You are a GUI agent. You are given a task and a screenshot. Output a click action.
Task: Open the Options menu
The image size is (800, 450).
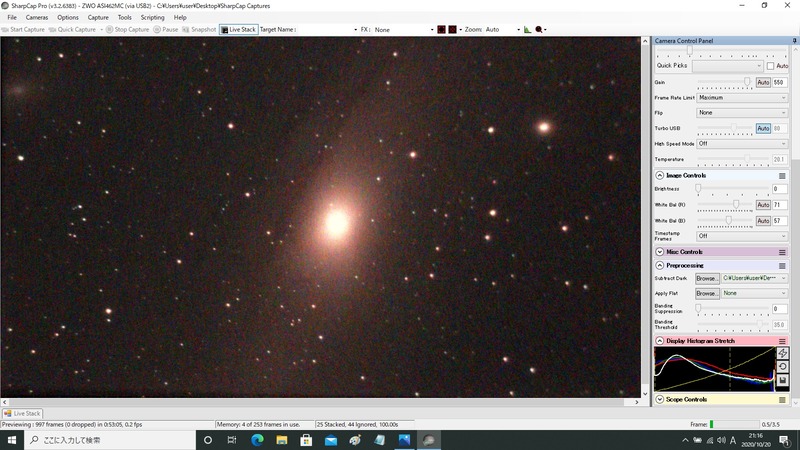point(68,17)
